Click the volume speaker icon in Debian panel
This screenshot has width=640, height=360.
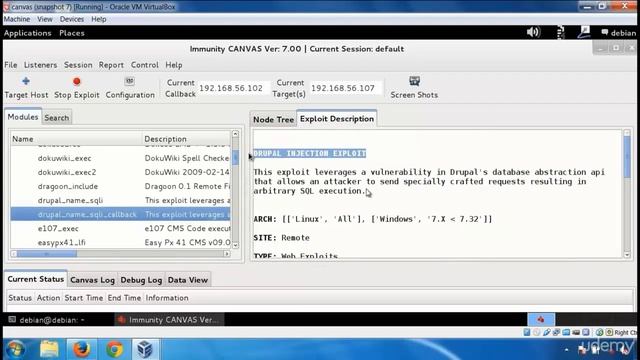[x=533, y=32]
